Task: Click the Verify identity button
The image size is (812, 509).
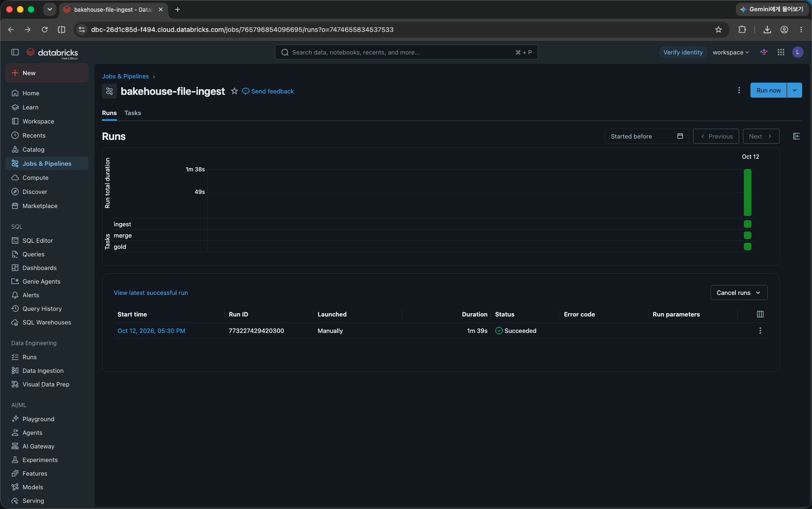Action: pos(683,52)
